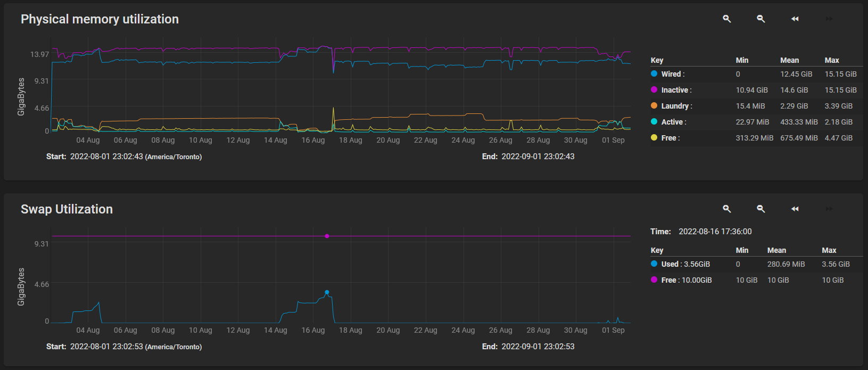Click the yellow spike near 17 Aug
The height and width of the screenshot is (370, 868).
point(333,110)
